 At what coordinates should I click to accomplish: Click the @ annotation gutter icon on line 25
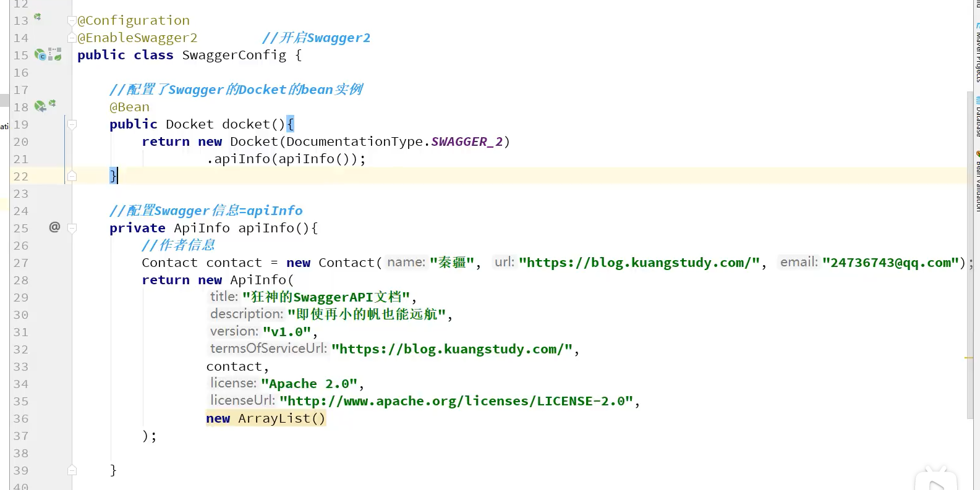(54, 227)
